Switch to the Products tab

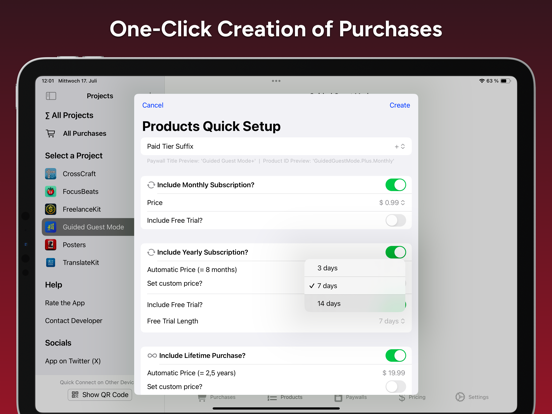(285, 397)
